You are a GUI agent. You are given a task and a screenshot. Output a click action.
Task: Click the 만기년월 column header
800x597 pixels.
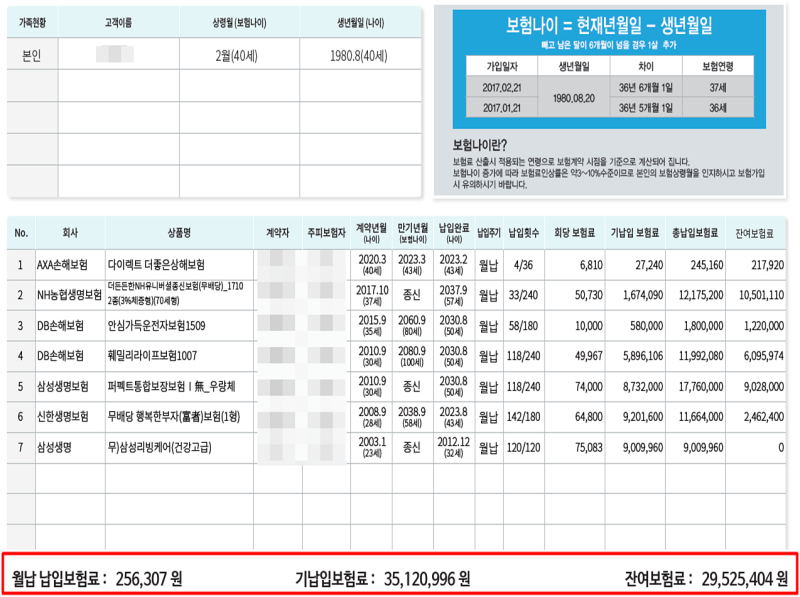413,231
